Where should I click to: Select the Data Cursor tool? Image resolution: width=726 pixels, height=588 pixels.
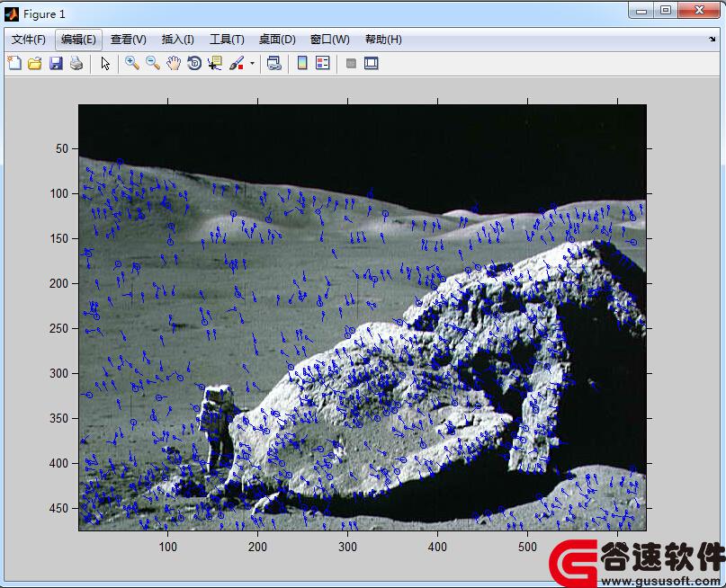pyautogui.click(x=215, y=63)
